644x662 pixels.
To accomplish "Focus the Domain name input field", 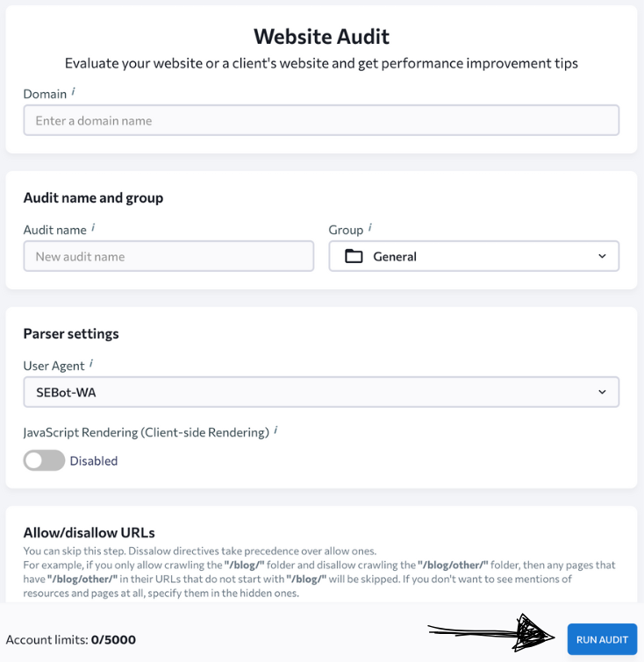I will pyautogui.click(x=321, y=121).
